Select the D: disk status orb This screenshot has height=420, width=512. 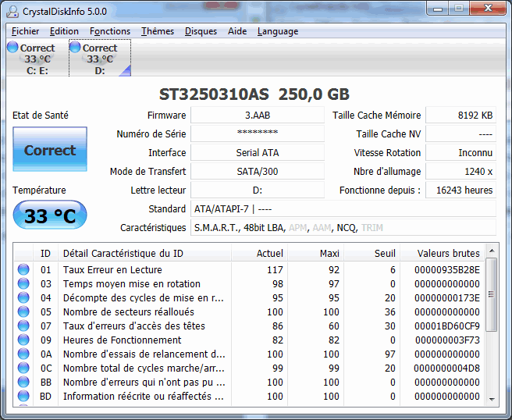(75, 48)
